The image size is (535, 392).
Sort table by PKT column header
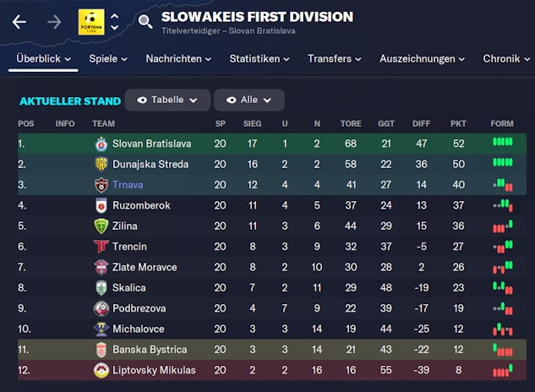coord(458,123)
